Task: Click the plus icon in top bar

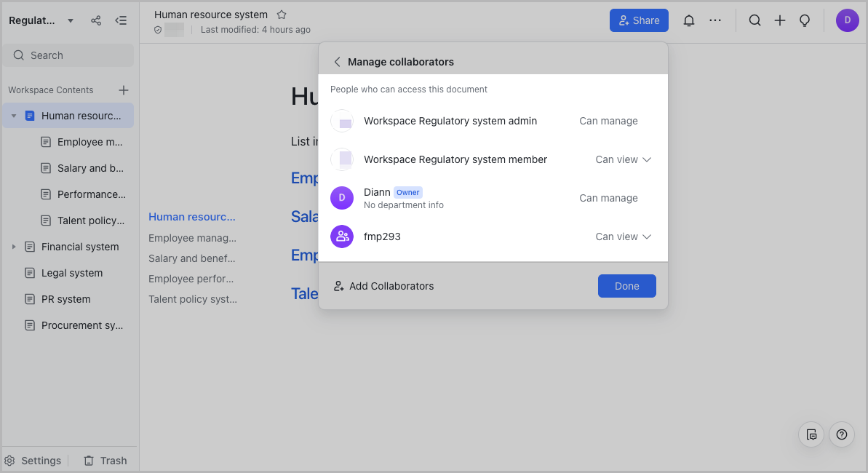Action: click(x=779, y=20)
